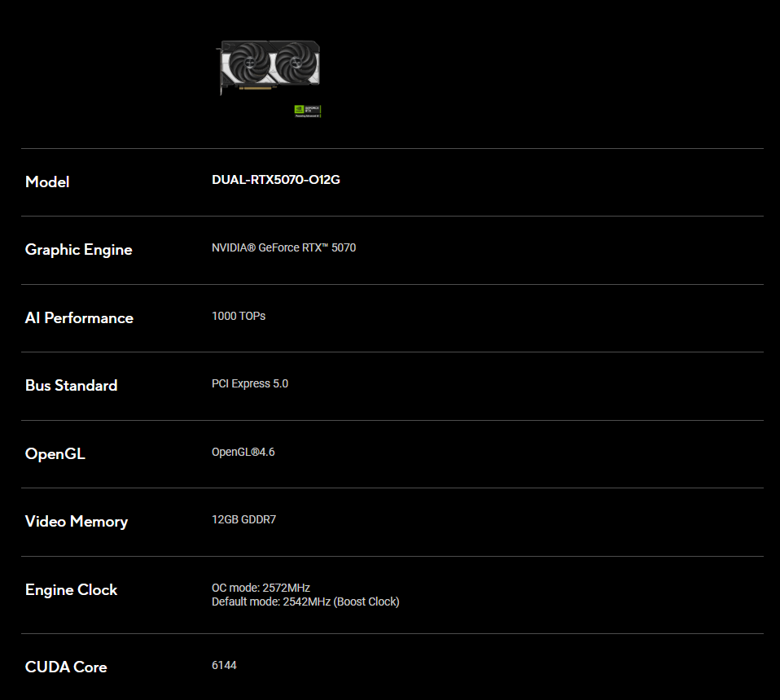Select the Video Memory row label
The height and width of the screenshot is (700, 780).
77,522
